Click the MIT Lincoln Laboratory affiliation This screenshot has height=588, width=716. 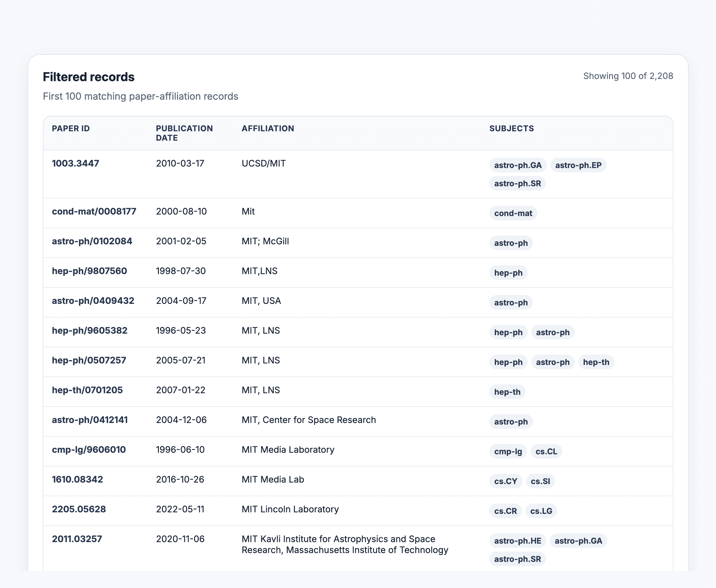290,509
